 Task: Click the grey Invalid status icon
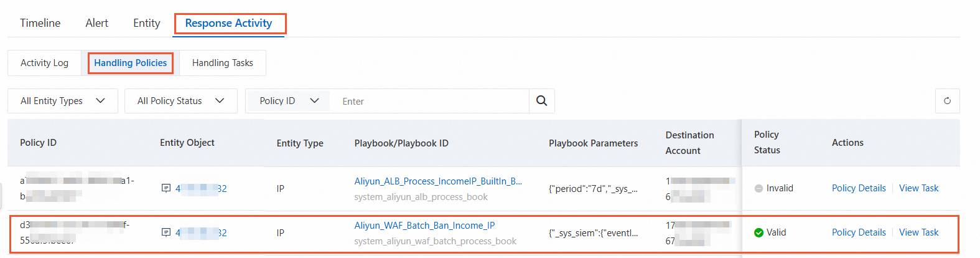coord(758,188)
